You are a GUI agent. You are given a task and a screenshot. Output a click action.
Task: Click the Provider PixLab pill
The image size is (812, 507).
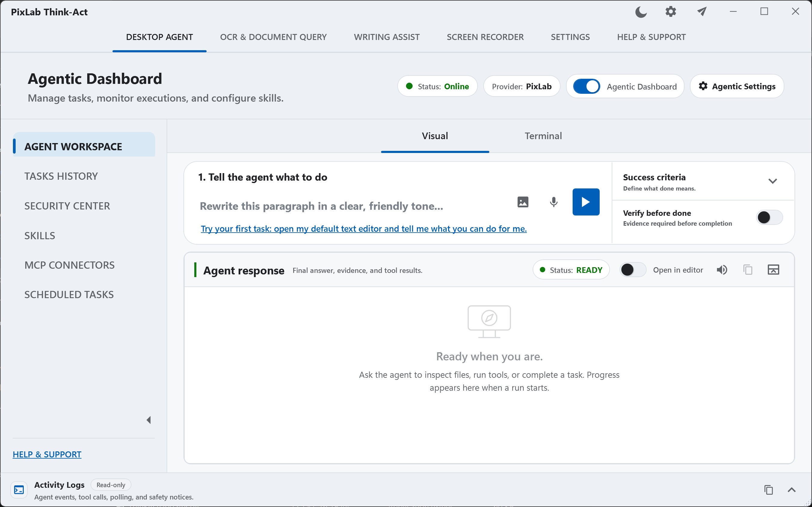point(521,86)
